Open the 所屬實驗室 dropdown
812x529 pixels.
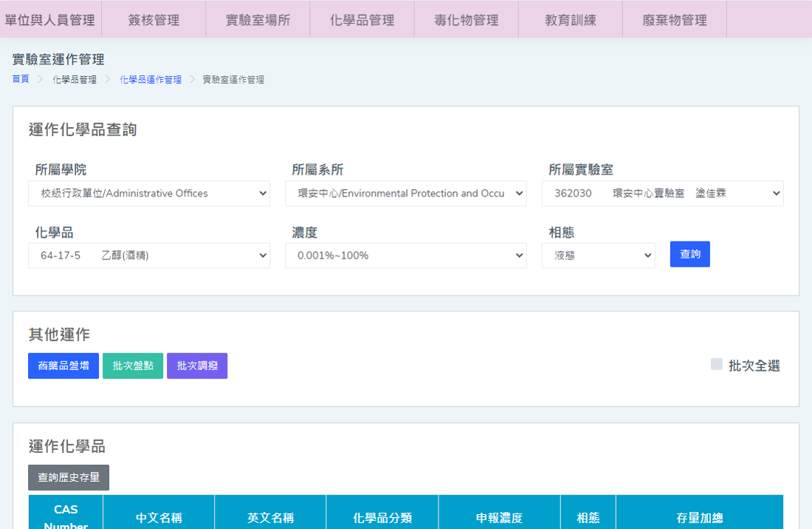click(x=662, y=194)
